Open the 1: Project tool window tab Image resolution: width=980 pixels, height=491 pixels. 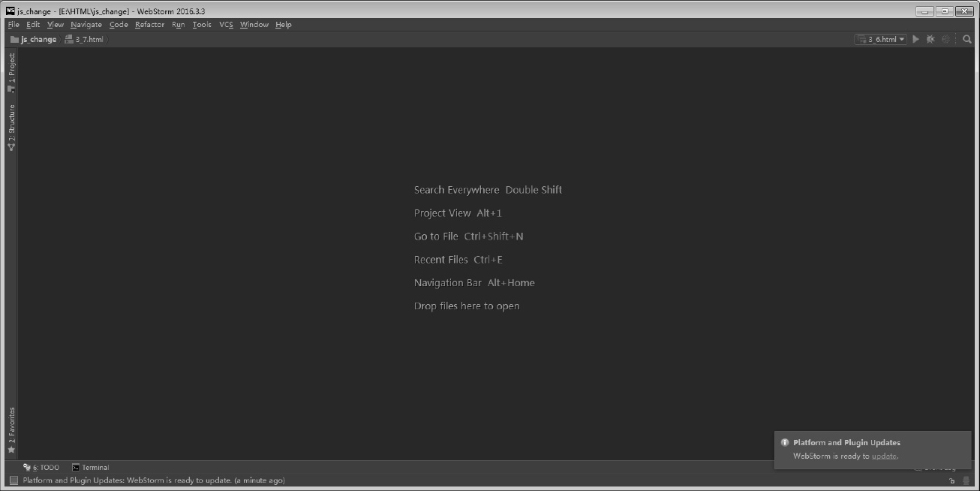click(x=11, y=72)
